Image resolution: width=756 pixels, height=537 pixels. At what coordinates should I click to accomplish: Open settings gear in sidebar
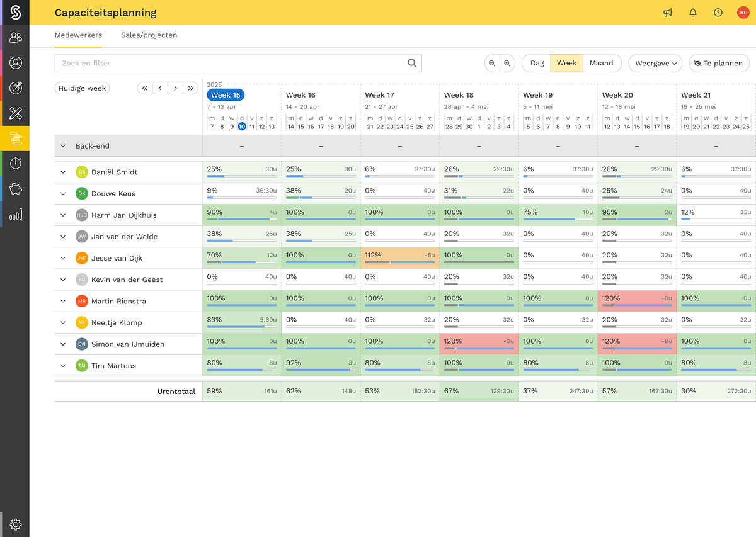(x=16, y=524)
